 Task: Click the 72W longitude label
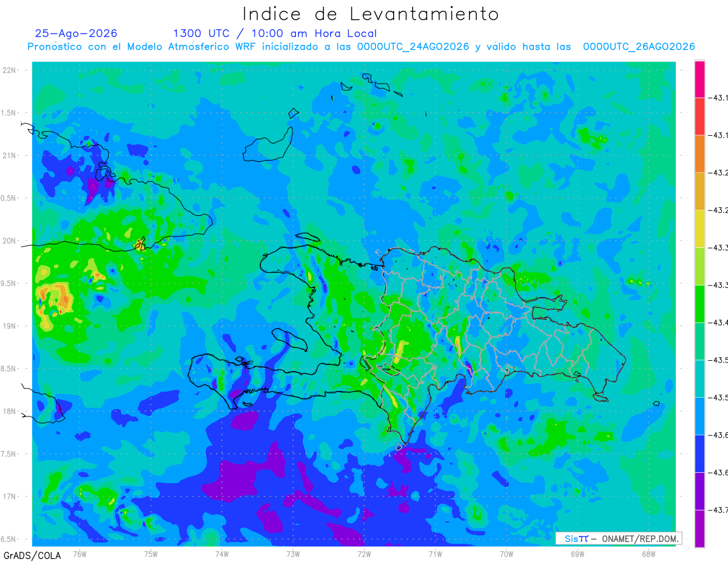pos(364,554)
